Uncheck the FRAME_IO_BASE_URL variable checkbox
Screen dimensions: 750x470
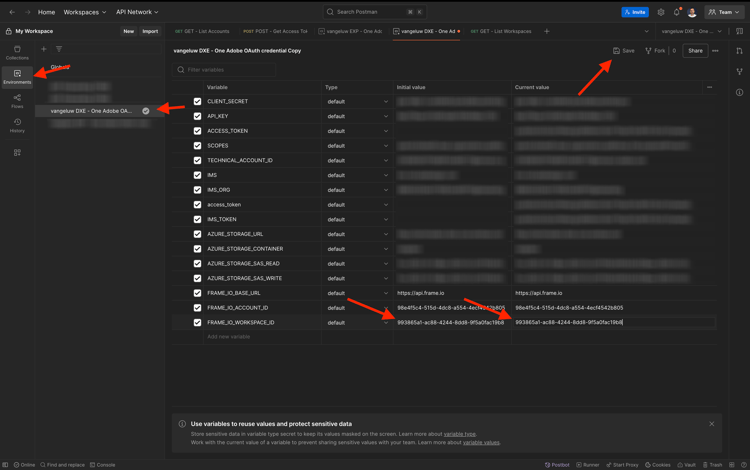click(x=197, y=293)
